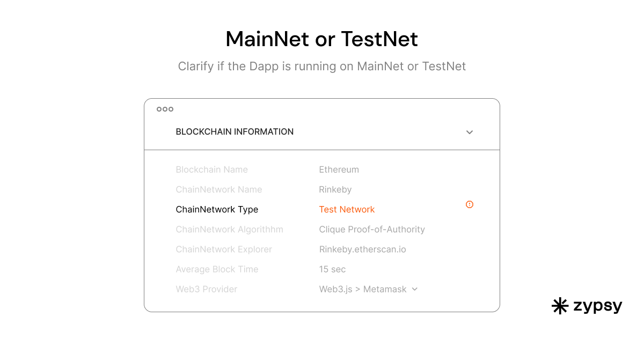Viewport: 644px width, 338px height.
Task: Click the Ethereum blockchain name value
Action: [x=339, y=170]
